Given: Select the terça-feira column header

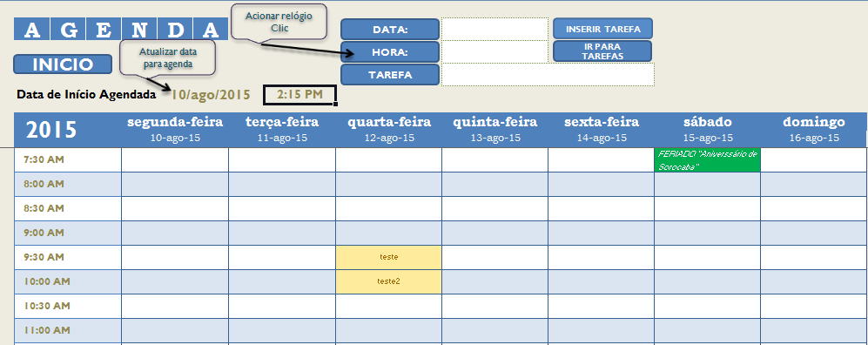Looking at the screenshot, I should pos(282,130).
